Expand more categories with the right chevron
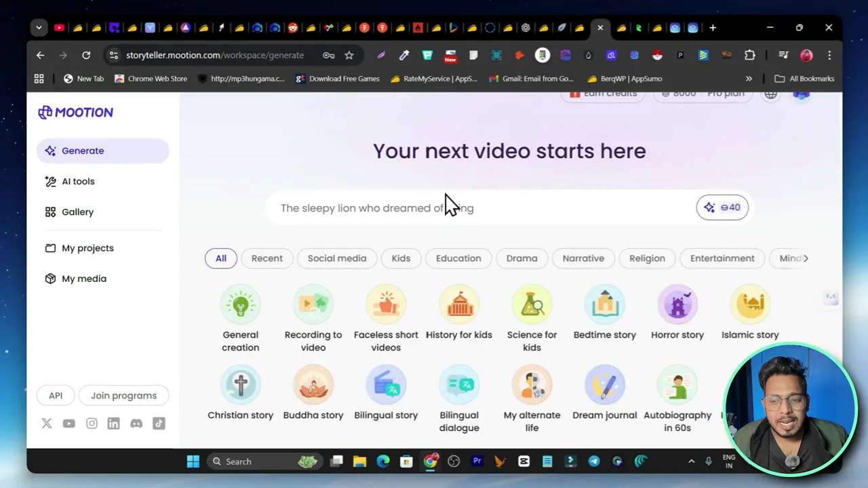The width and height of the screenshot is (868, 488). pyautogui.click(x=806, y=258)
